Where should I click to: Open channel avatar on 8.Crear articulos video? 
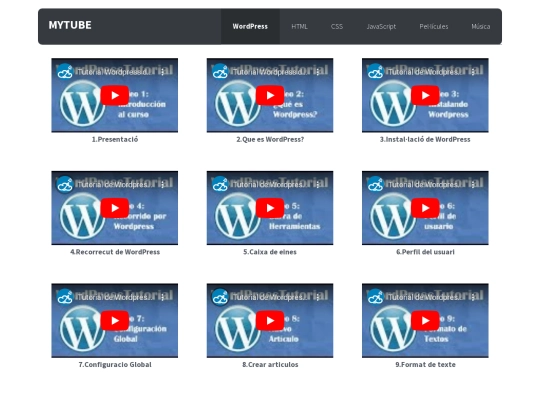pos(220,297)
